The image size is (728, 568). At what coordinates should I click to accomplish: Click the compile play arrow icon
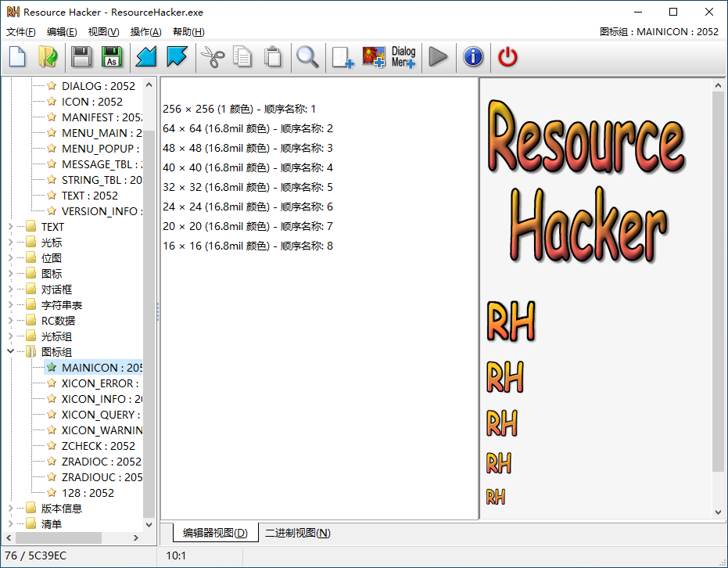pos(438,57)
